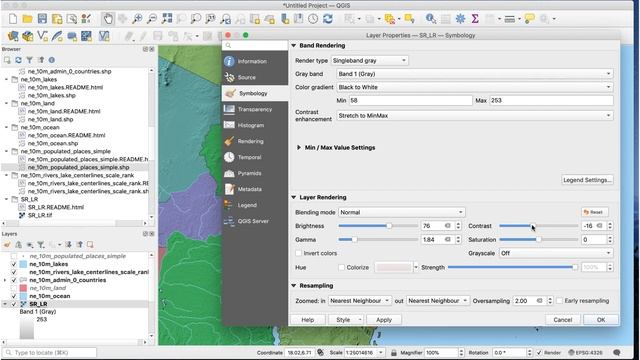Enable the Invert colors checkbox

(298, 253)
